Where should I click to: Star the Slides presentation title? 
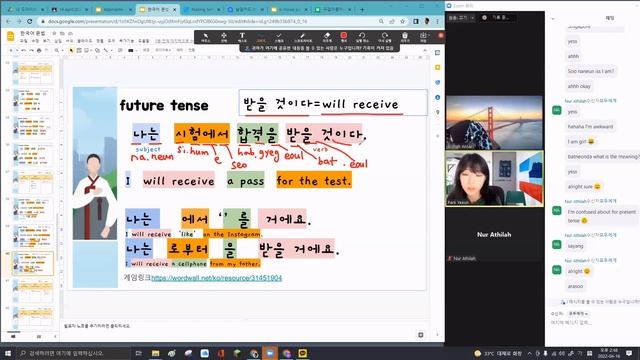(x=54, y=33)
